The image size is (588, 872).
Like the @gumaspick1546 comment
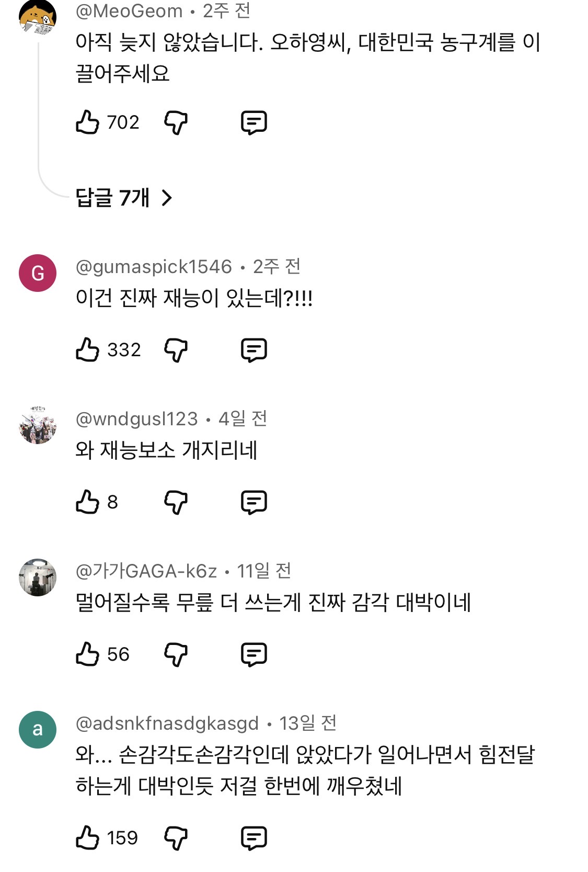(x=87, y=349)
